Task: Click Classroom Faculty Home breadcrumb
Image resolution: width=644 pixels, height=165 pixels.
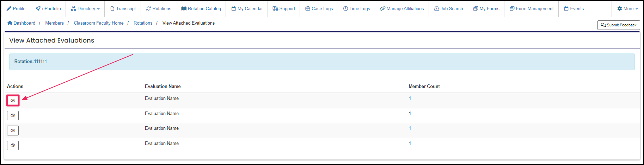Action: click(x=99, y=23)
